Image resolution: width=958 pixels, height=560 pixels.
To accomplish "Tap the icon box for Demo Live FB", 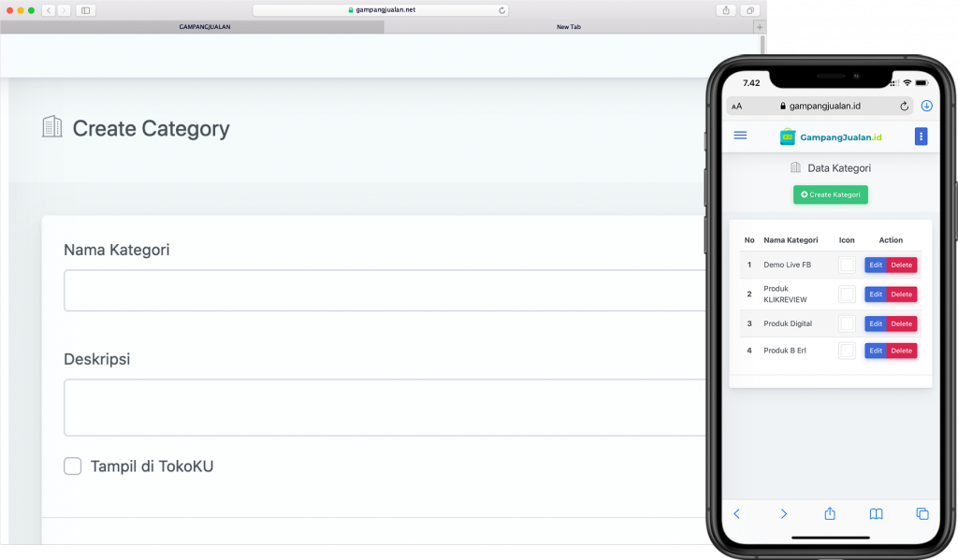I will click(847, 266).
